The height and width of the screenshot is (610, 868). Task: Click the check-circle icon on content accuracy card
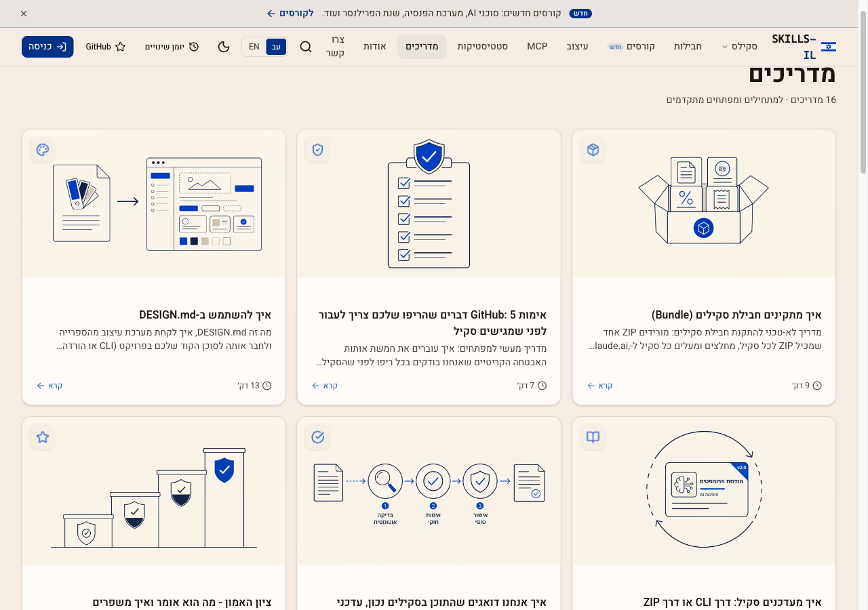coord(317,437)
